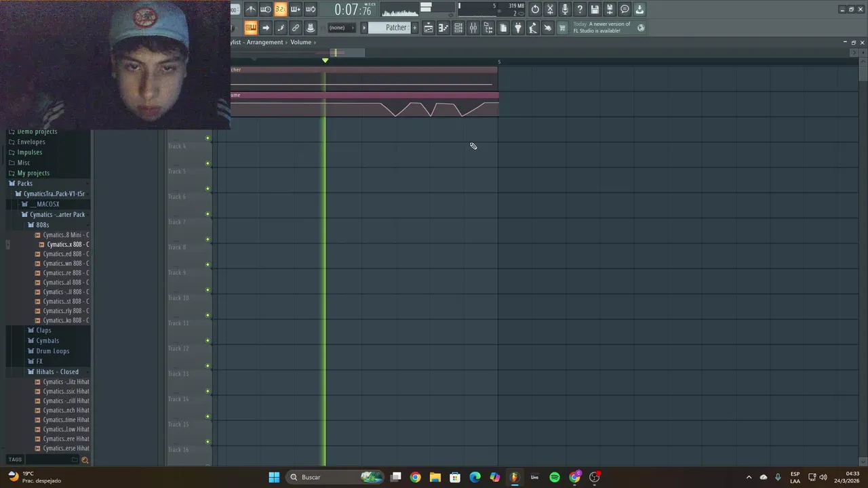Click the save new version icon

(610, 9)
